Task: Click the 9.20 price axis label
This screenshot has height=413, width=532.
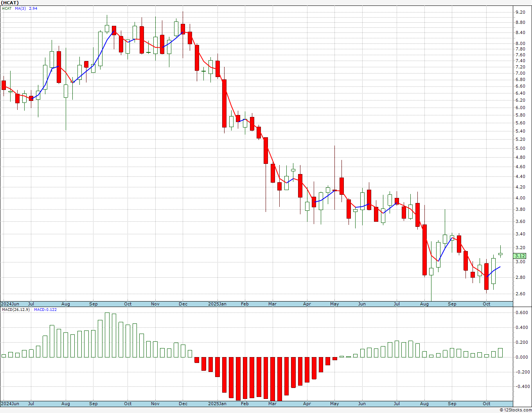Action: click(x=520, y=13)
